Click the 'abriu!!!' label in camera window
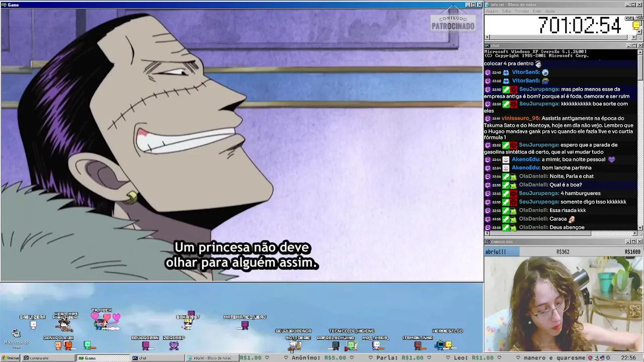The height and width of the screenshot is (362, 644). [x=496, y=252]
